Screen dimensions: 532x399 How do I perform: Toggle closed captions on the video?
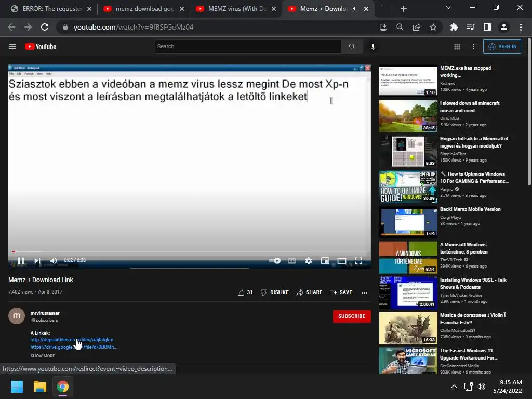pyautogui.click(x=292, y=261)
